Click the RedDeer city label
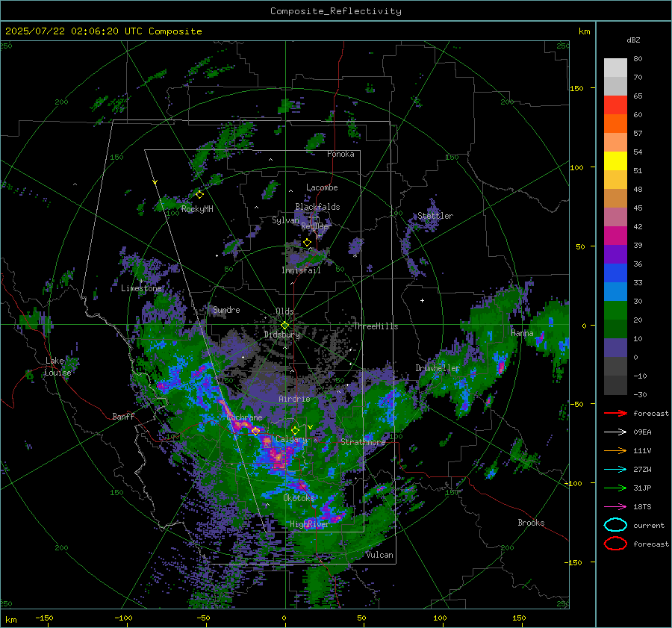672x628 pixels. 317,226
